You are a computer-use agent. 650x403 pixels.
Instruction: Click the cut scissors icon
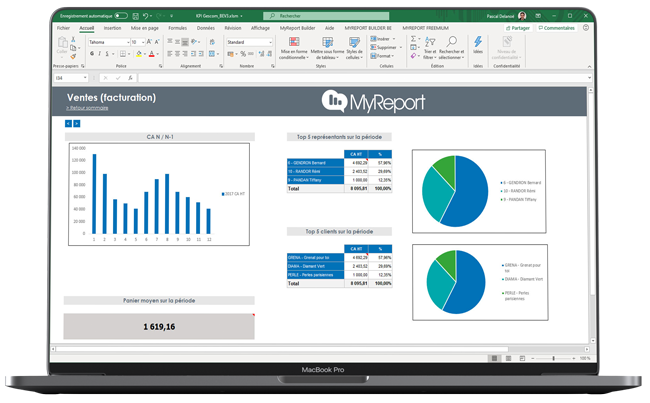point(73,39)
